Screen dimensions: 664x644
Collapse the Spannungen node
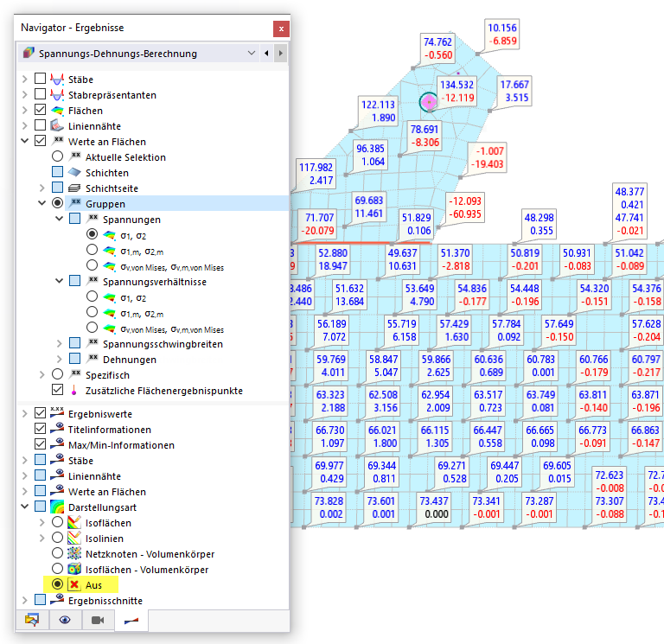coord(60,219)
